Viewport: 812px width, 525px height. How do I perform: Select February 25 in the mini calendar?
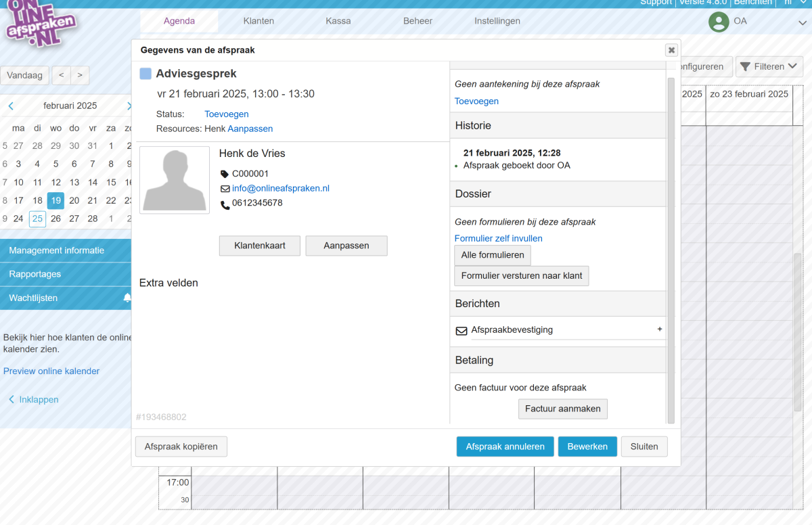pyautogui.click(x=37, y=219)
